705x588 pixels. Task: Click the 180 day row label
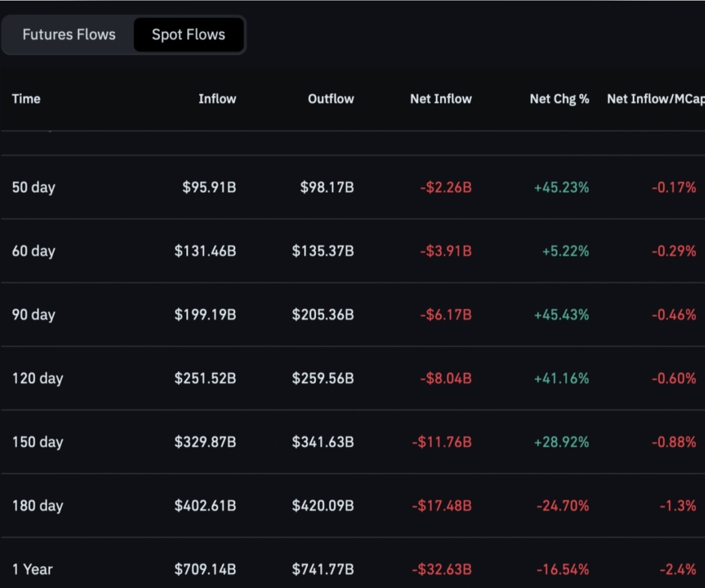38,506
